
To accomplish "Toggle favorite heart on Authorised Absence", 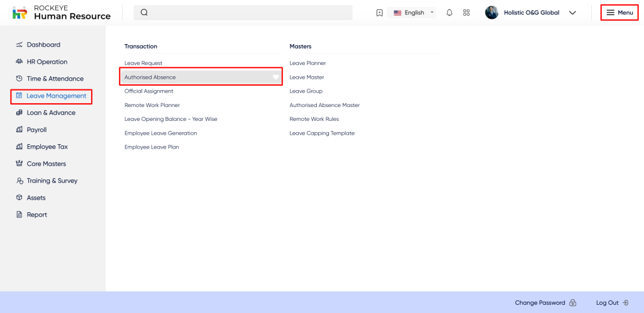I will click(x=275, y=77).
